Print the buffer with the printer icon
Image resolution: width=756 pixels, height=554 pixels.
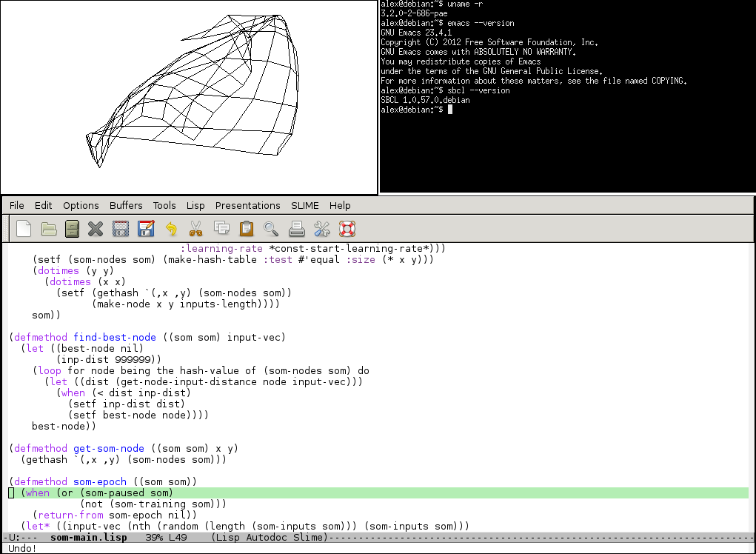tap(296, 229)
